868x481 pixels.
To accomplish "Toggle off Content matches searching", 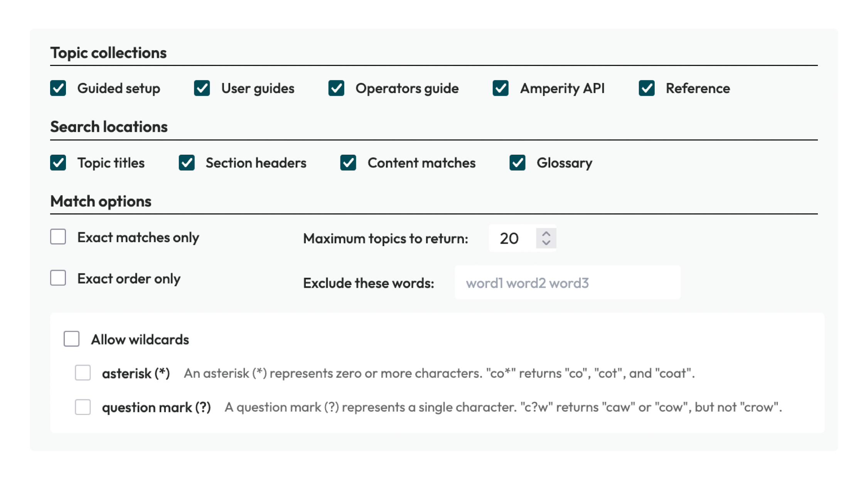I will [349, 163].
